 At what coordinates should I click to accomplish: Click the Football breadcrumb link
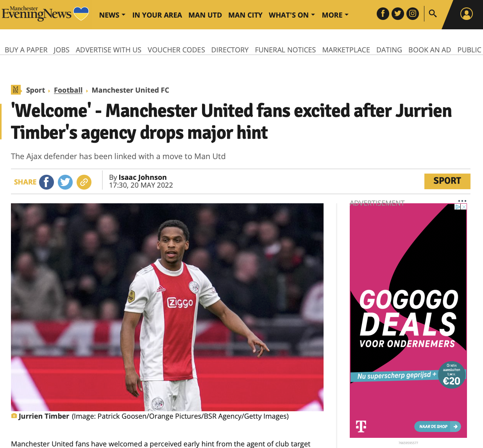68,90
